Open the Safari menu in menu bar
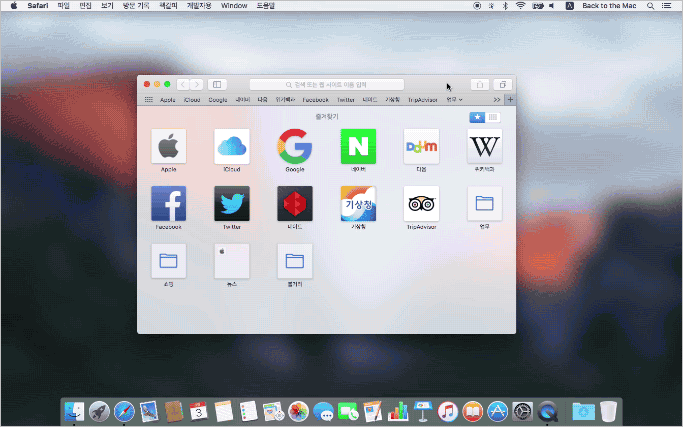Image resolution: width=683 pixels, height=427 pixels. point(38,6)
